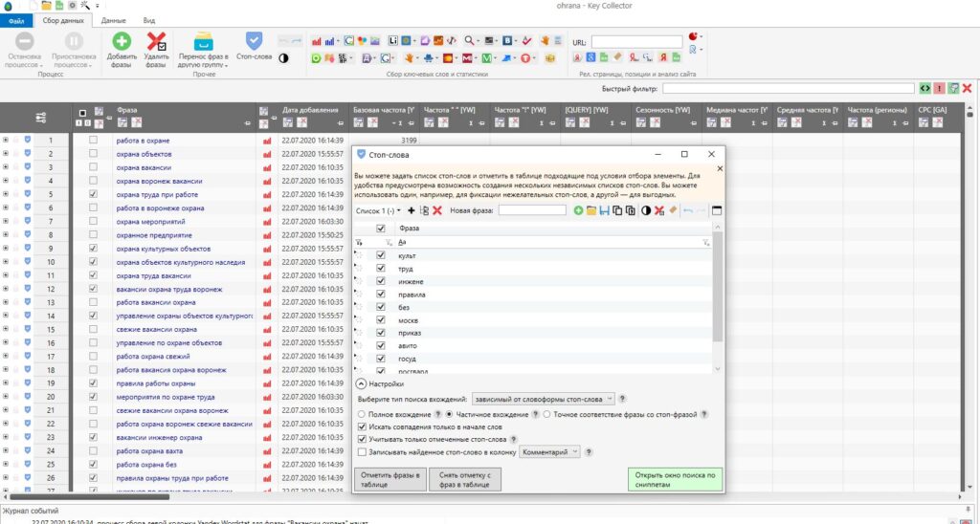Click the red X clear icon beside quick filter
This screenshot has height=524, width=980.
(x=968, y=89)
